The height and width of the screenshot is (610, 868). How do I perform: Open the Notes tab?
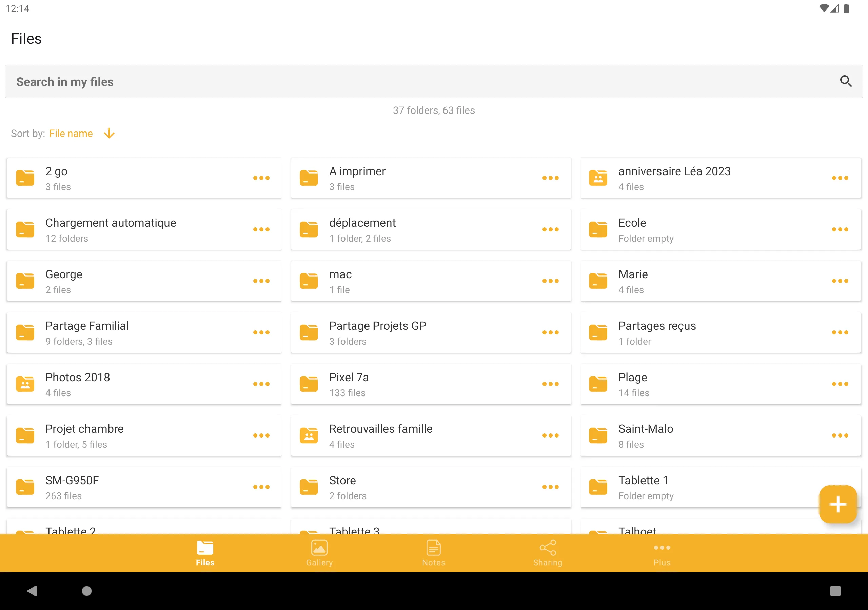[433, 553]
